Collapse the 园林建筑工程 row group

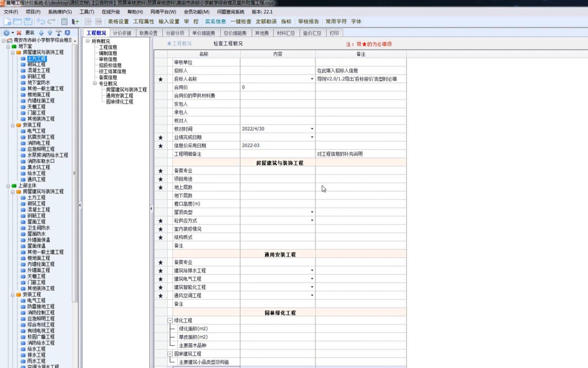[170, 354]
